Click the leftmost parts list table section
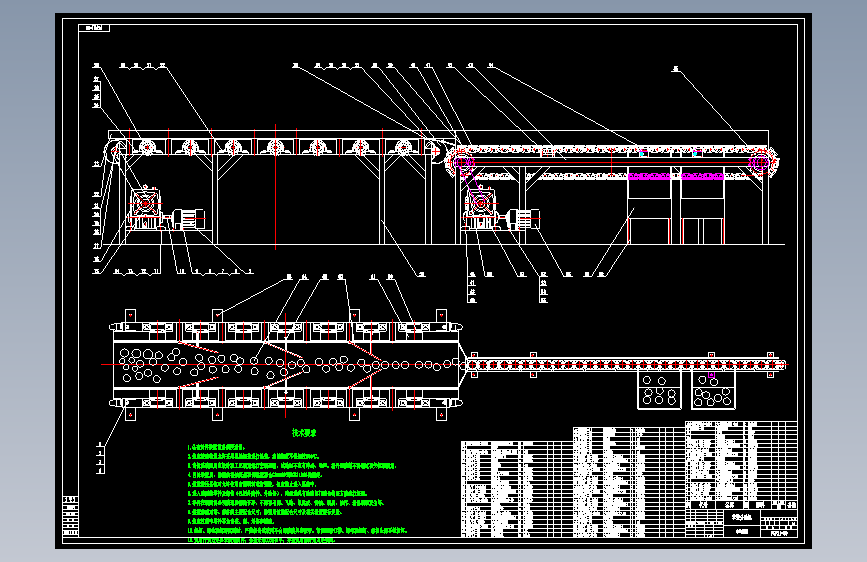867x562 pixels. click(517, 489)
